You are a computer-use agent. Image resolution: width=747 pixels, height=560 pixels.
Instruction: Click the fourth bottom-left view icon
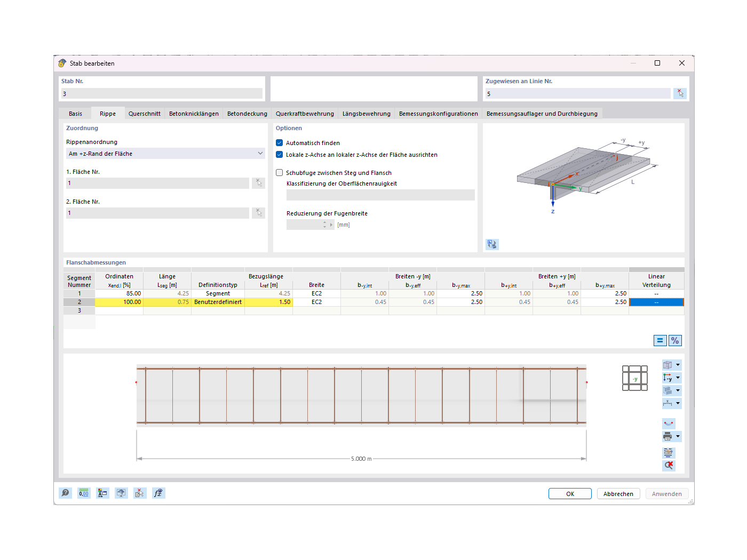click(x=121, y=493)
